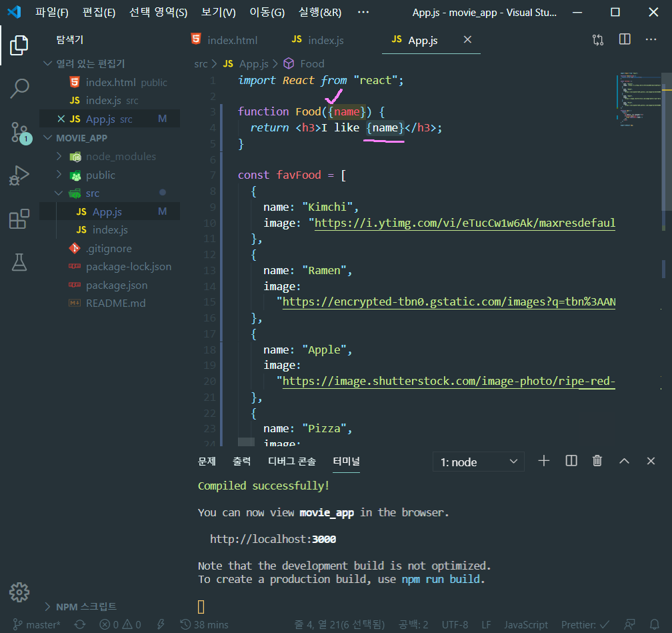Open the feedback icon in status bar
672x633 pixels.
pyautogui.click(x=629, y=625)
